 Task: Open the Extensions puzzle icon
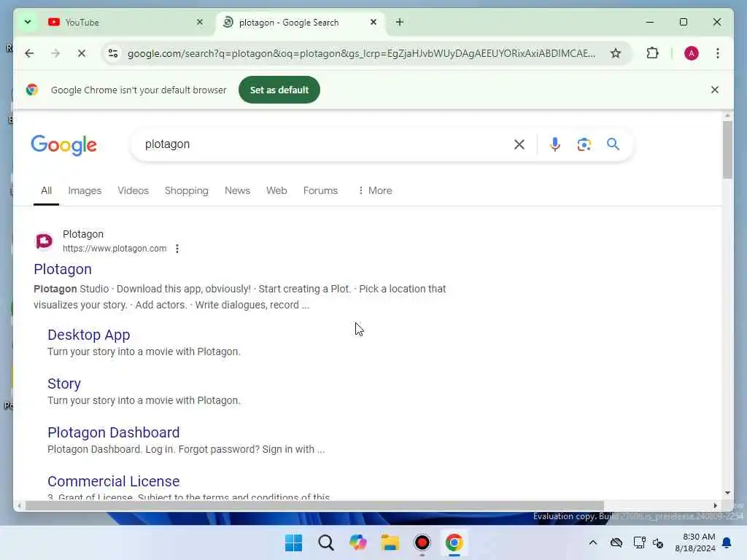[x=652, y=53]
